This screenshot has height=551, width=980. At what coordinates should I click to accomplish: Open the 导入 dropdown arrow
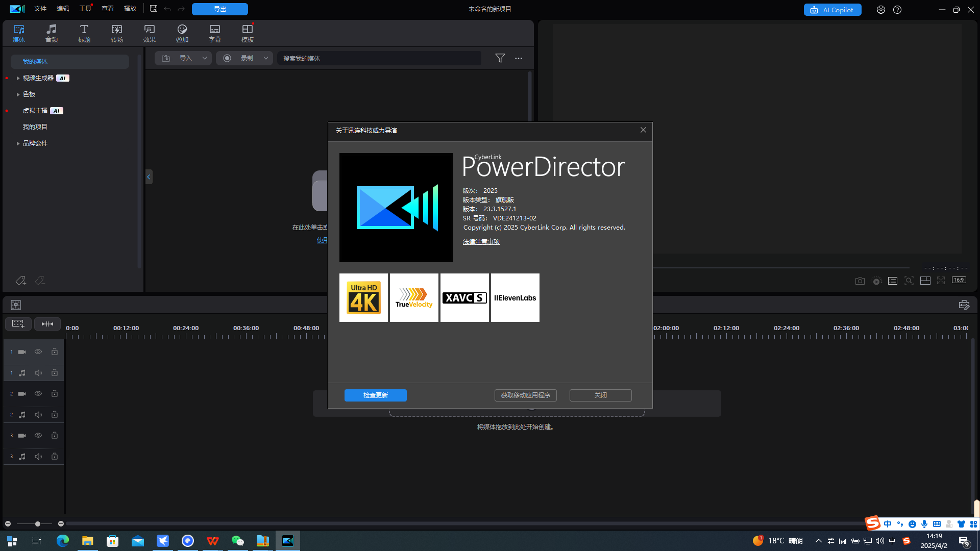(205, 58)
